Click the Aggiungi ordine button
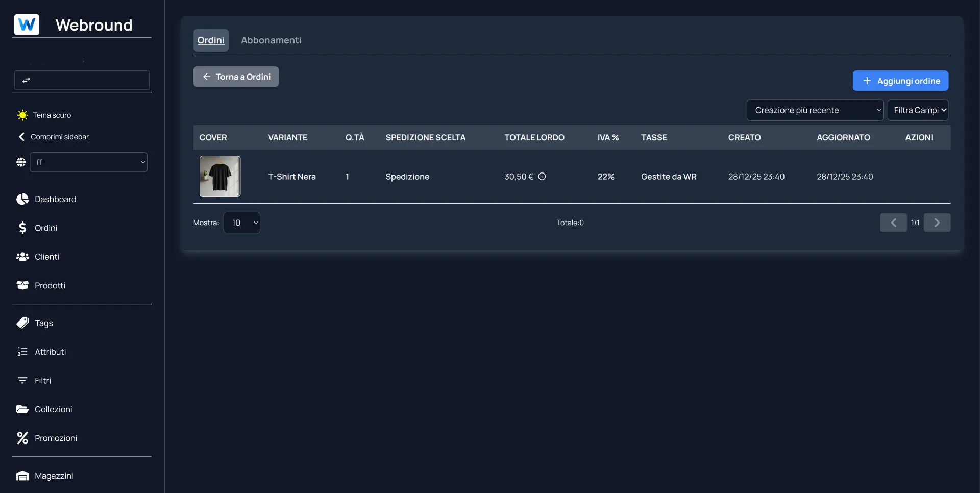This screenshot has width=980, height=493. (x=900, y=81)
